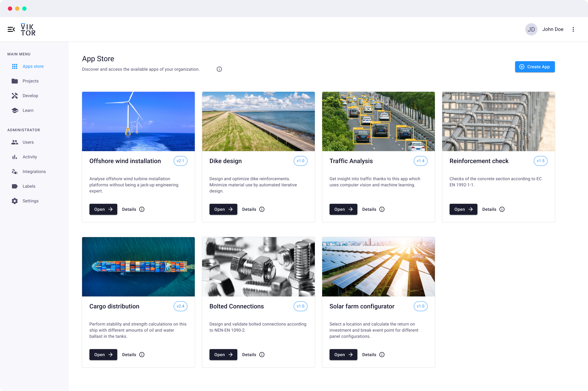Open the Offshore wind installation app
Screen dimensions: 588x391
103,209
